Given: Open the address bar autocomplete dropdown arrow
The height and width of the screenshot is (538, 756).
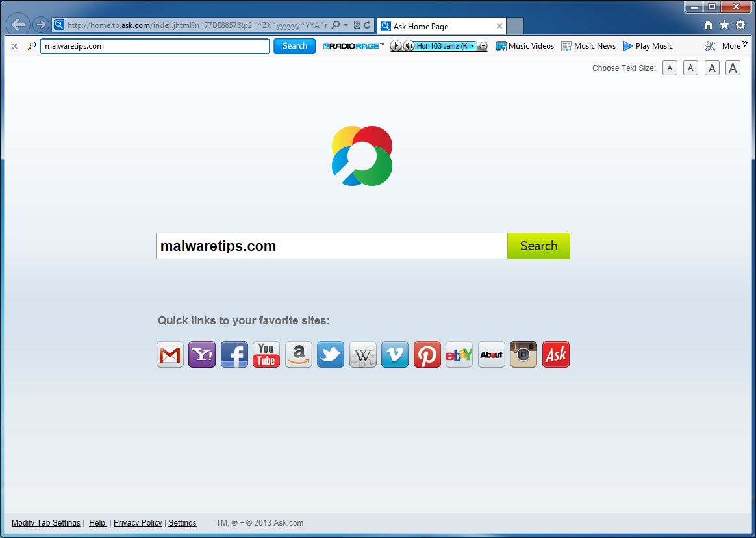Looking at the screenshot, I should coord(346,25).
